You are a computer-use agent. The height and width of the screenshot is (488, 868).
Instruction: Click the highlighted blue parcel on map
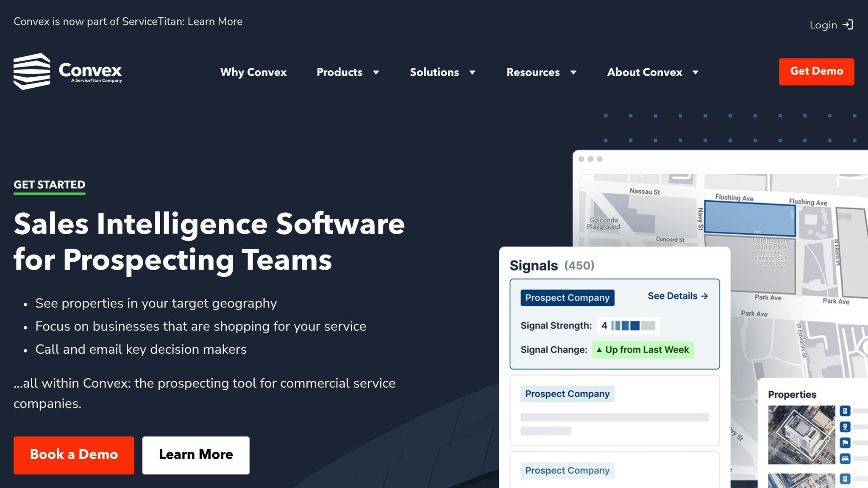749,219
